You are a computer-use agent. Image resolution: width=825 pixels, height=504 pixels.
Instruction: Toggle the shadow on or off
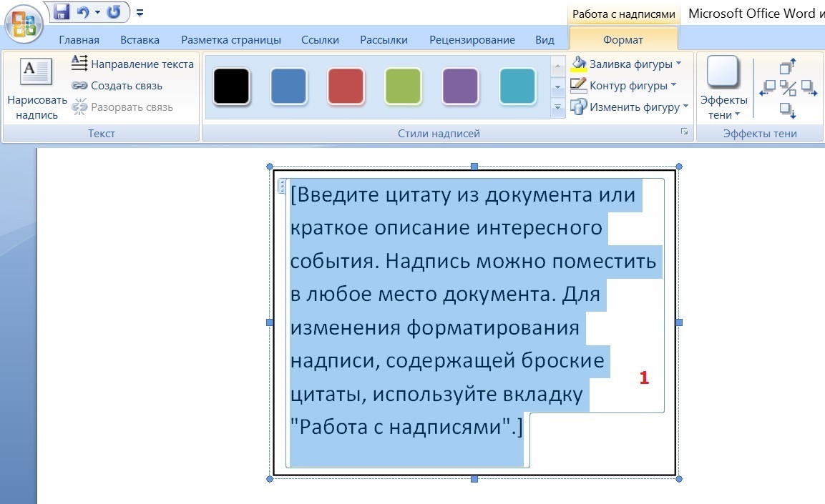[789, 88]
